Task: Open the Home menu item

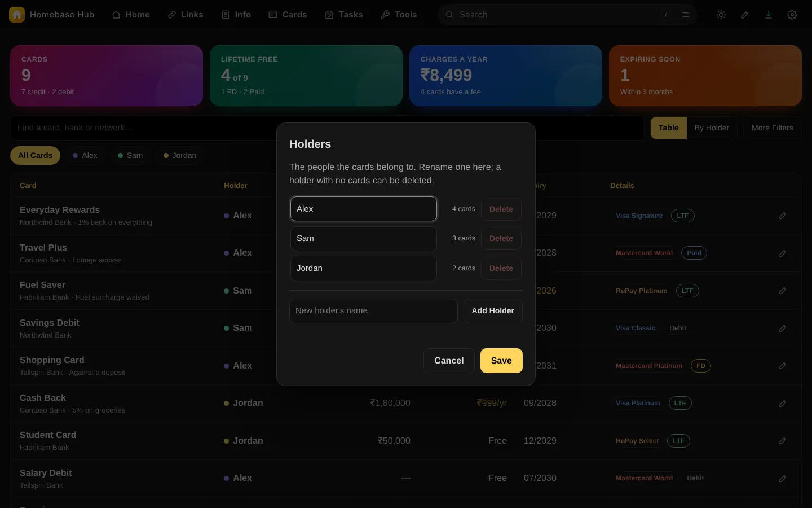Action: 131,15
